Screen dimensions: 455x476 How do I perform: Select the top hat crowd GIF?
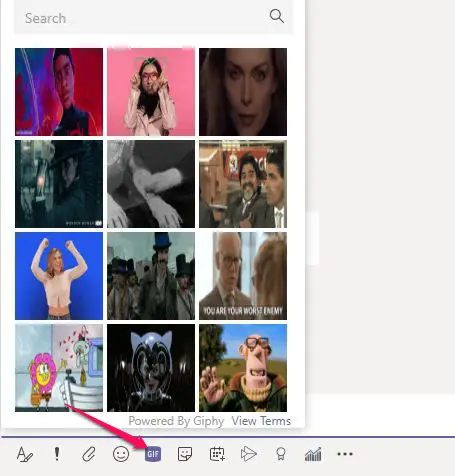(151, 276)
